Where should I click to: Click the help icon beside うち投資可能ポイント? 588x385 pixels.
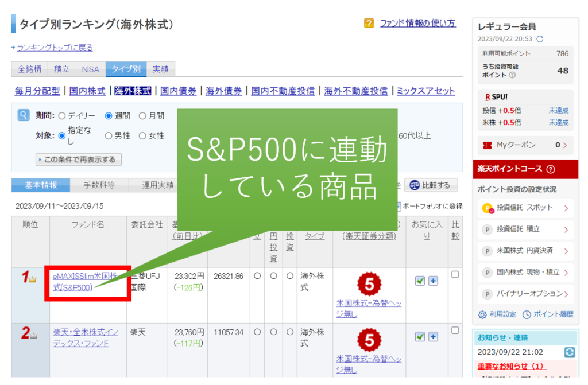(512, 75)
